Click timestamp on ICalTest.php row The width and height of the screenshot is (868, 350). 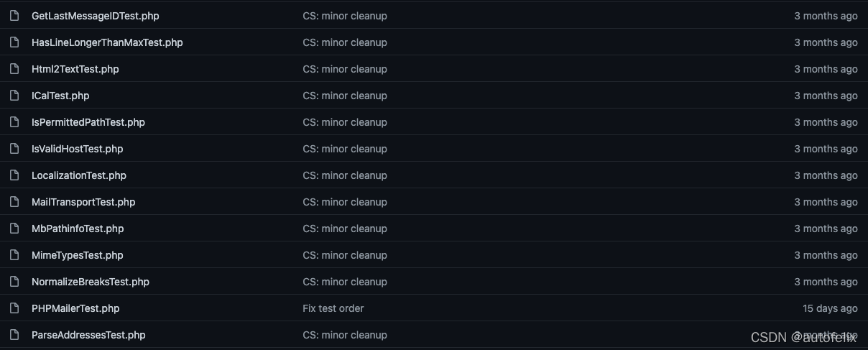click(826, 96)
